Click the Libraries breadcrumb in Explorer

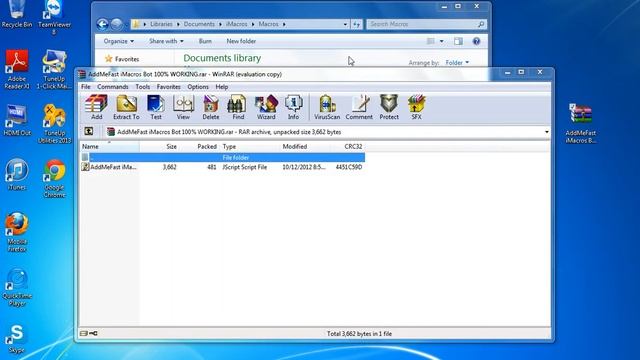(x=161, y=24)
